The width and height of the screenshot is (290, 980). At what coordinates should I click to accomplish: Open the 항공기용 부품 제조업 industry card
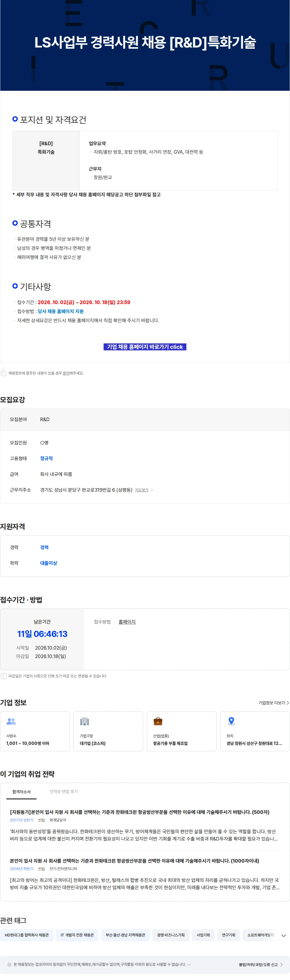click(182, 731)
